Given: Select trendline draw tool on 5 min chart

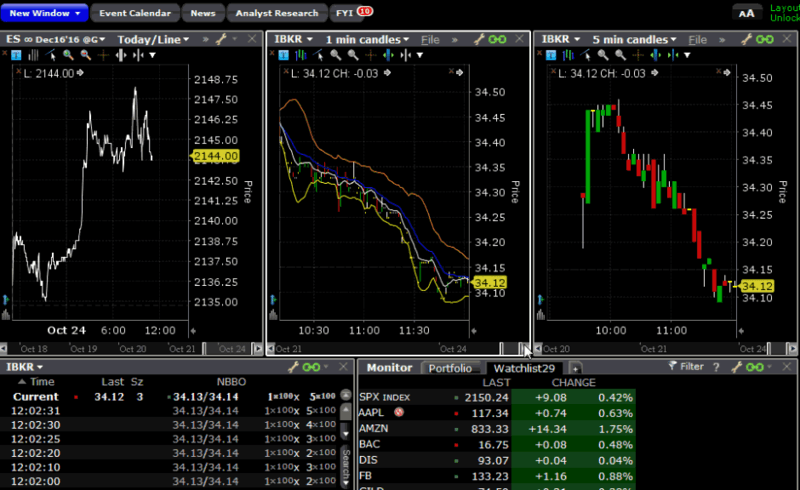Looking at the screenshot, I should point(585,55).
